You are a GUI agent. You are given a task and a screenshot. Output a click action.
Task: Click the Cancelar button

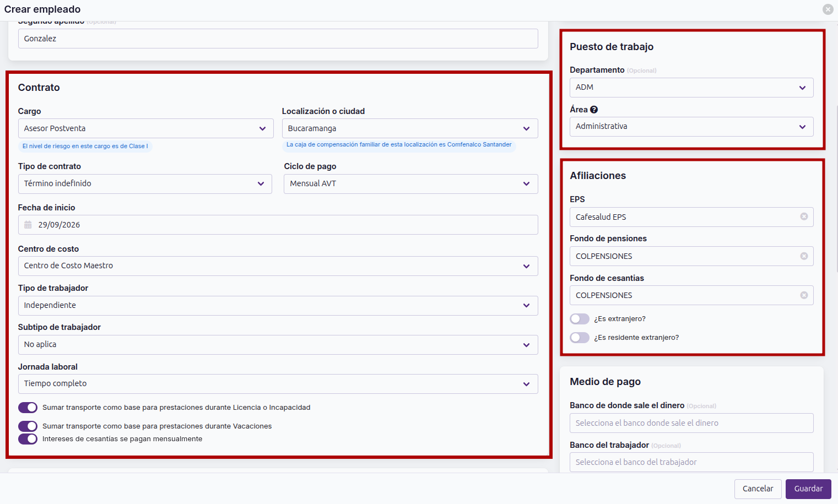tap(758, 489)
